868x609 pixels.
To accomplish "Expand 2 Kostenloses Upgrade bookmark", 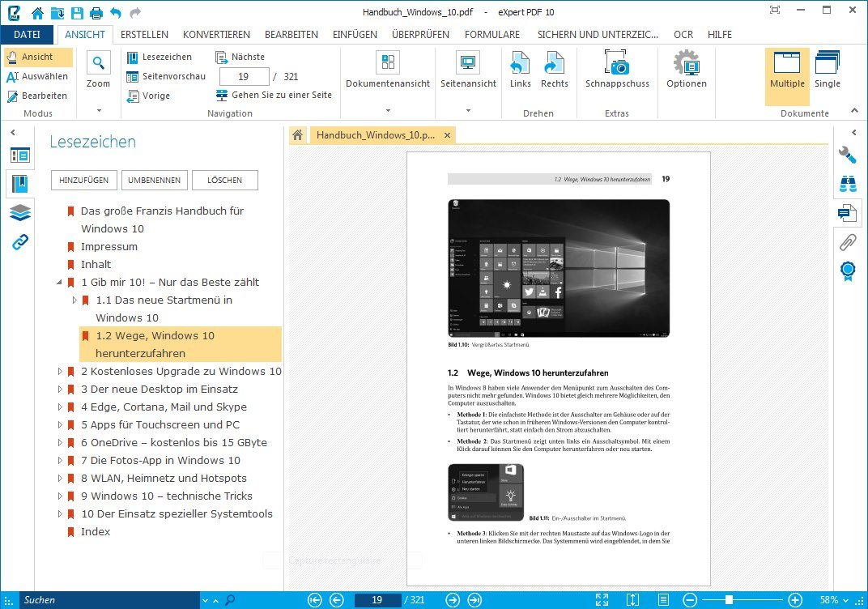I will coord(60,372).
